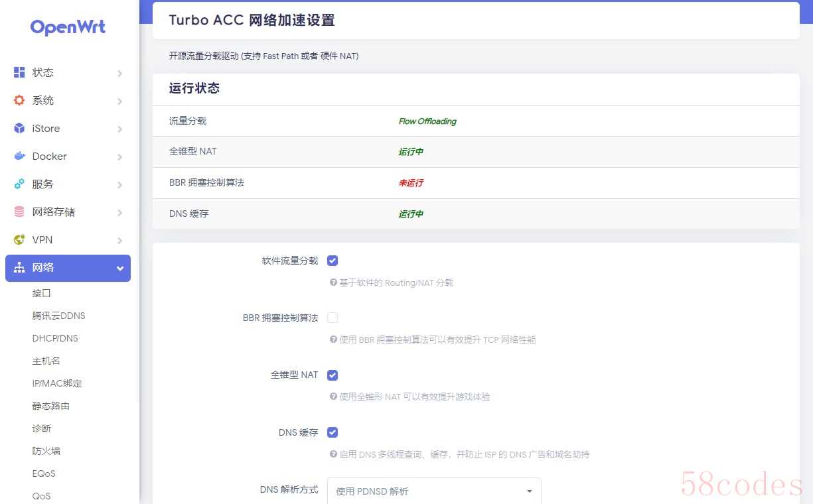Viewport: 813px width, 504px height.
Task: Click the Turbo ACC 网络加速设置 title
Action: 252,21
